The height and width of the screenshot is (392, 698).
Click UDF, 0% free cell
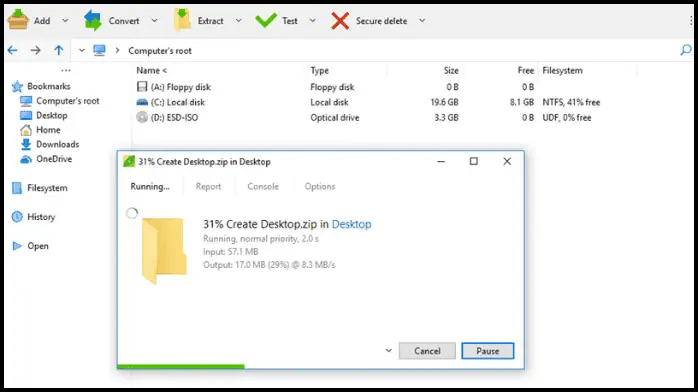coord(567,117)
